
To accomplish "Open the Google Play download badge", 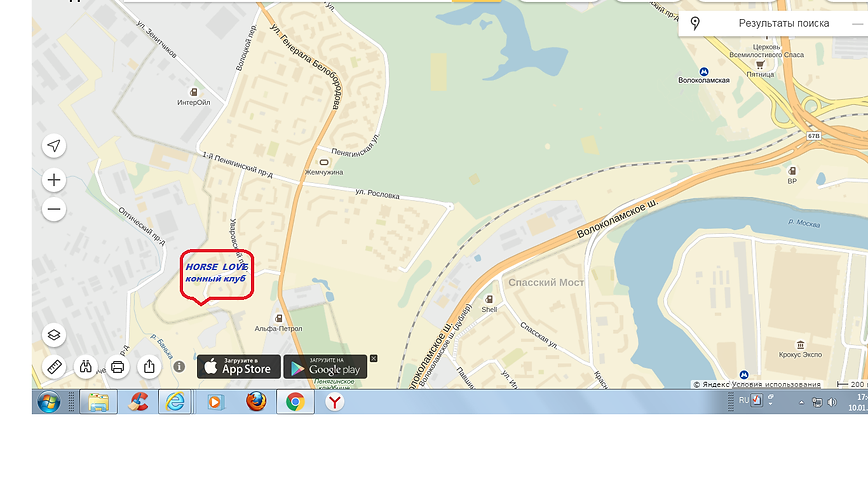I will point(326,367).
